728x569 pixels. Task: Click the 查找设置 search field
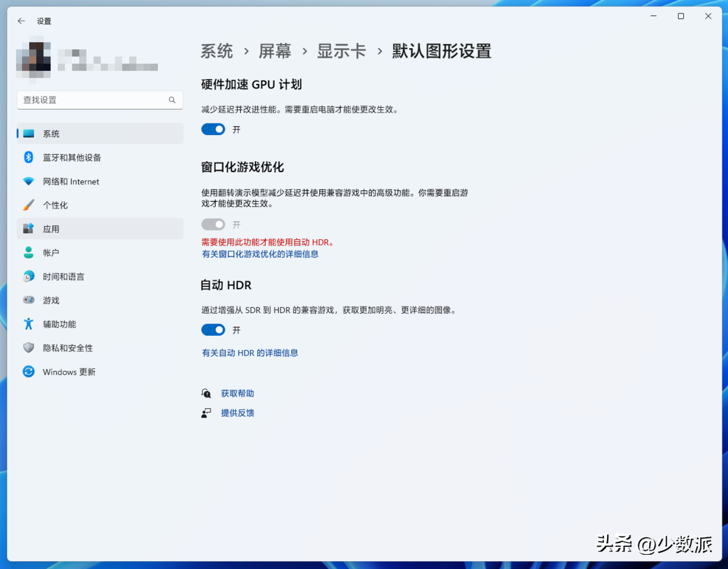(94, 100)
